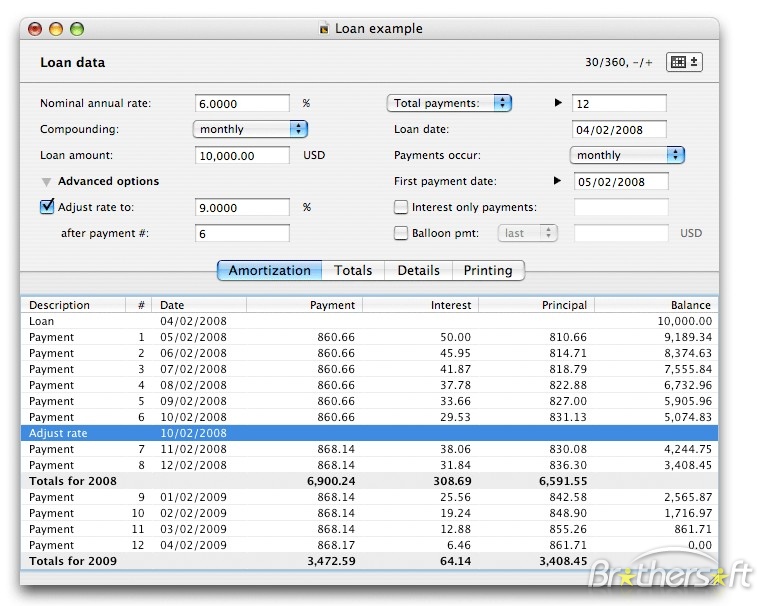Open the Compounding monthly dropdown

tap(250, 129)
